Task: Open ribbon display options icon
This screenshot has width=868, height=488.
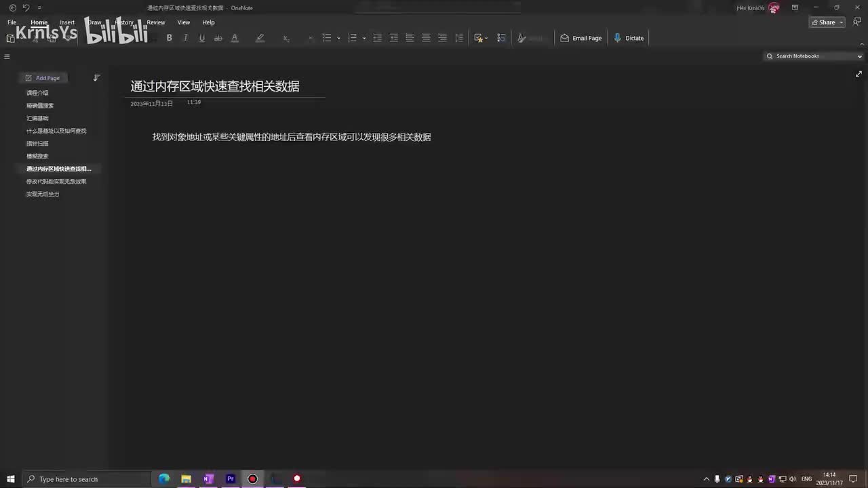Action: 795,7
